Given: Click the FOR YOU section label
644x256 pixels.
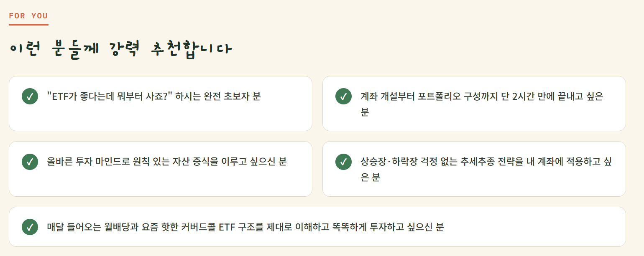Looking at the screenshot, I should point(28,16).
